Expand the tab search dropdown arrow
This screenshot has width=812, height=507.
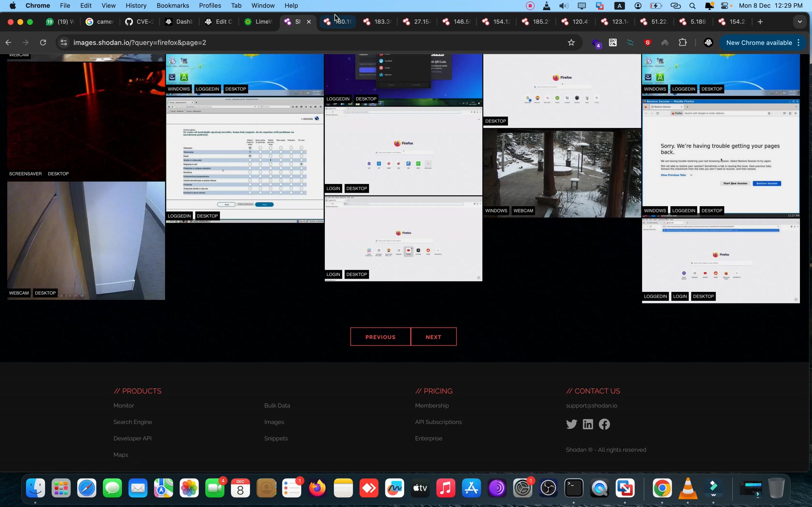[x=800, y=21]
